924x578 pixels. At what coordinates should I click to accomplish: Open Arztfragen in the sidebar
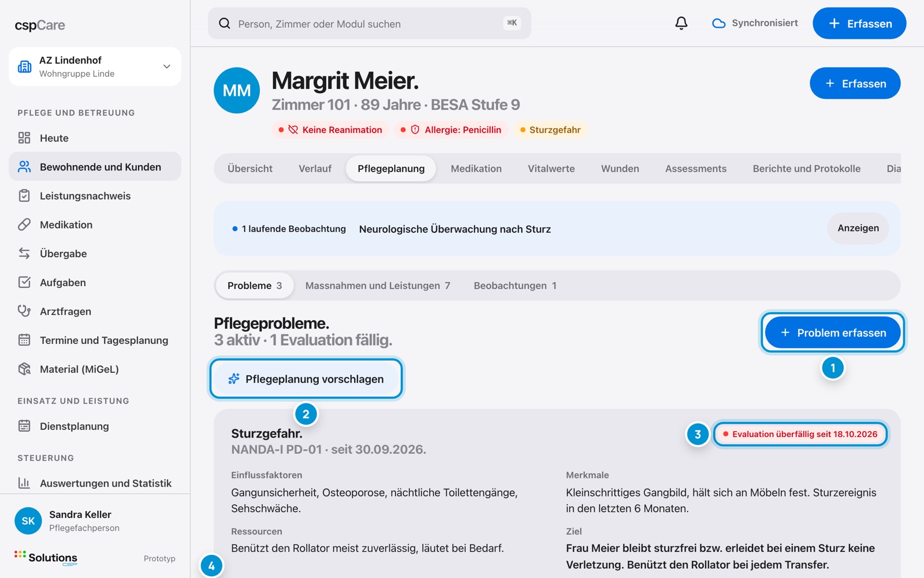[x=95, y=311]
